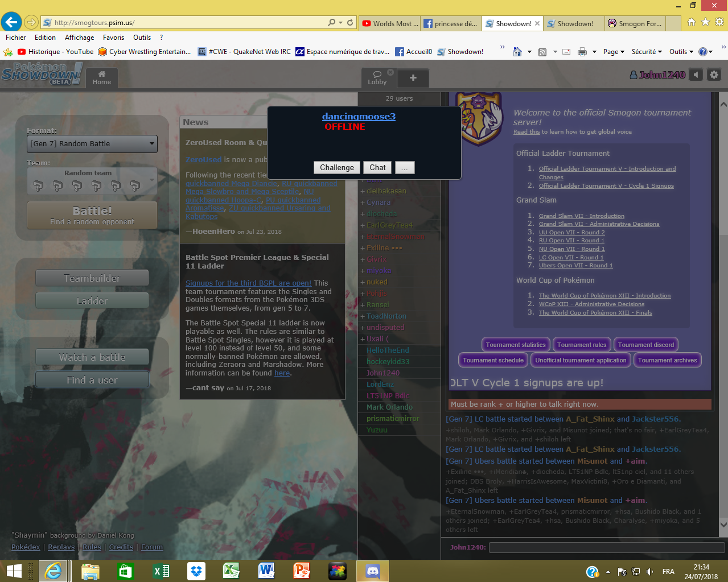
Task: Open the Tournament discord button
Action: tap(646, 345)
